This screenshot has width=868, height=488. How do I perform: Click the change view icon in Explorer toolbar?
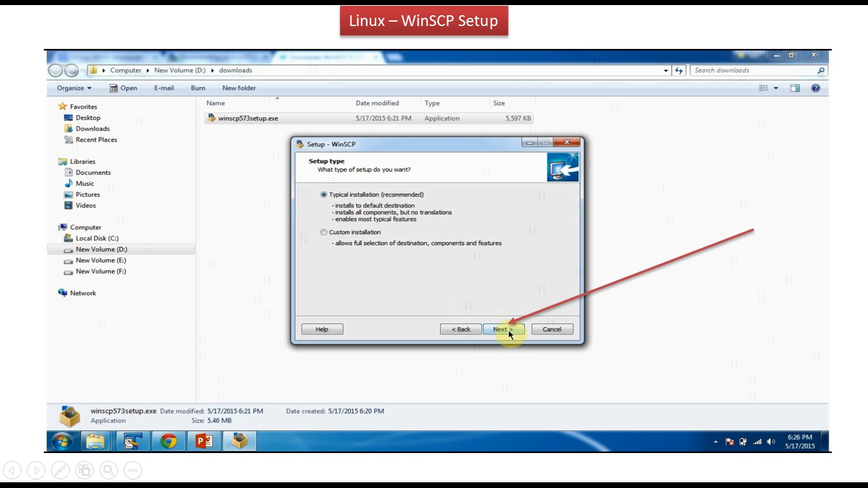pyautogui.click(x=764, y=88)
